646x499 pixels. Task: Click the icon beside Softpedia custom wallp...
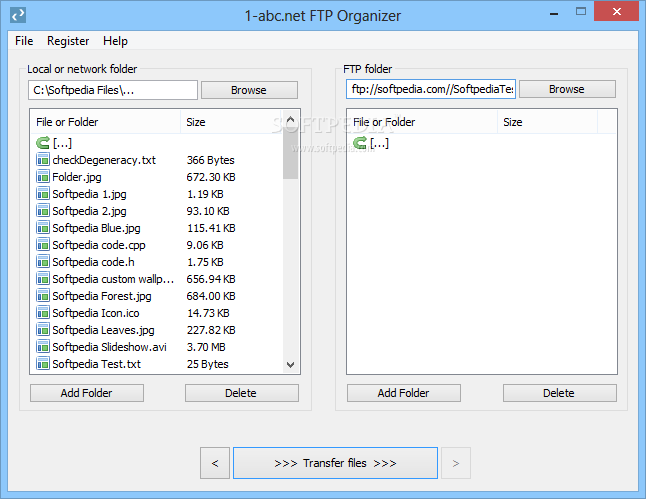pyautogui.click(x=43, y=279)
